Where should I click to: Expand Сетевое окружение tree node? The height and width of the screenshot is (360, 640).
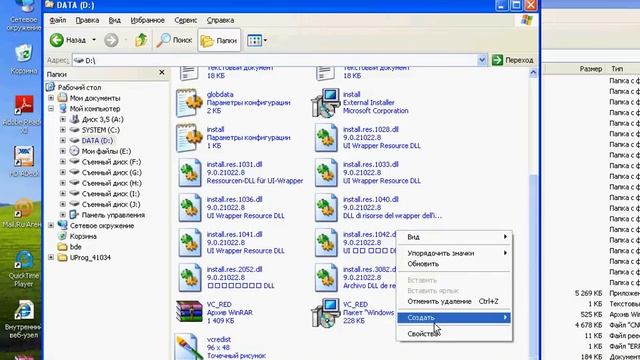click(51, 225)
